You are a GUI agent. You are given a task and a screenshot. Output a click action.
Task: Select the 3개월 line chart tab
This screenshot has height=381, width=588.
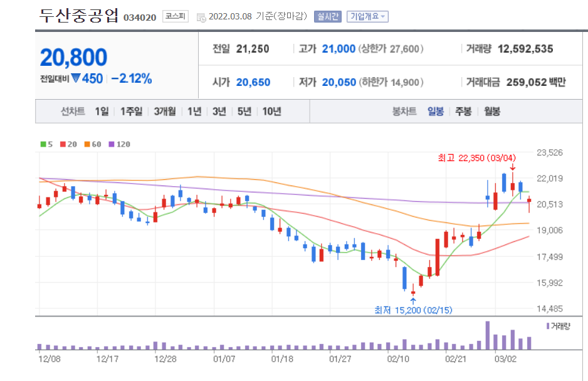pos(165,112)
